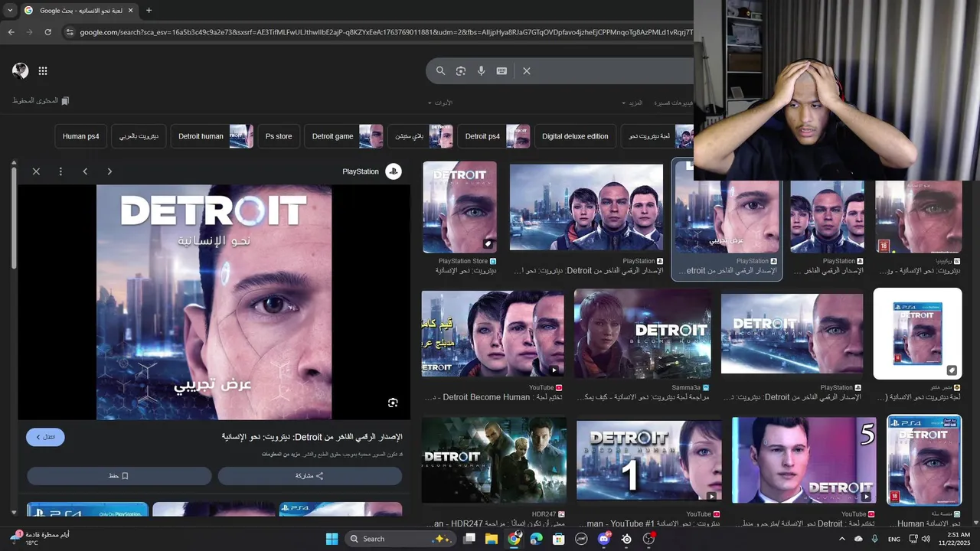Screen dimensions: 980x551
Task: Click the taskbar Search box
Action: pyautogui.click(x=400, y=539)
